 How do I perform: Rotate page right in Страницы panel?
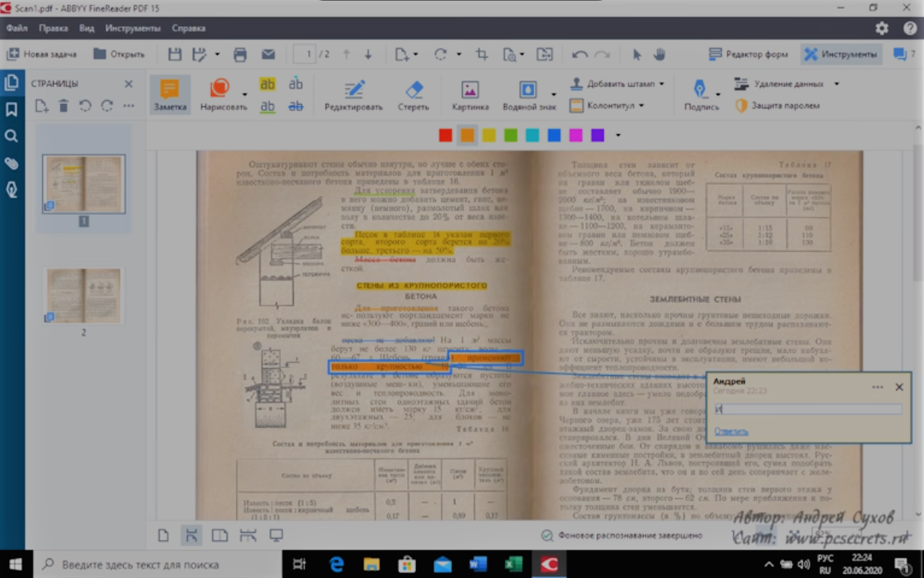[107, 105]
